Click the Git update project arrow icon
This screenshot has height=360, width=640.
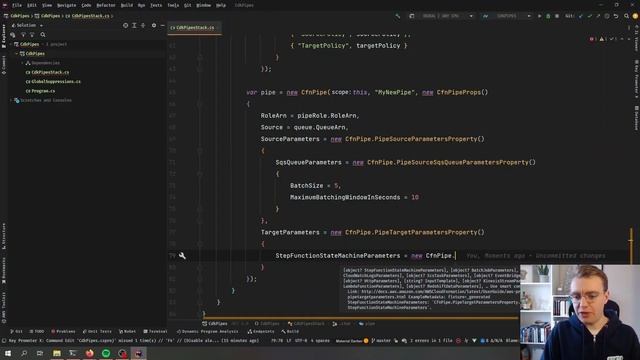tap(581, 16)
